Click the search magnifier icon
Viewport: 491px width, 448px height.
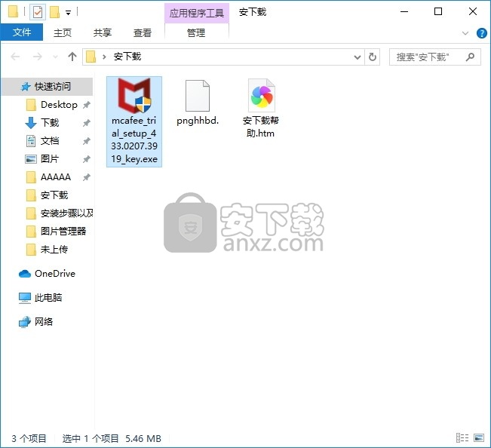[x=470, y=57]
